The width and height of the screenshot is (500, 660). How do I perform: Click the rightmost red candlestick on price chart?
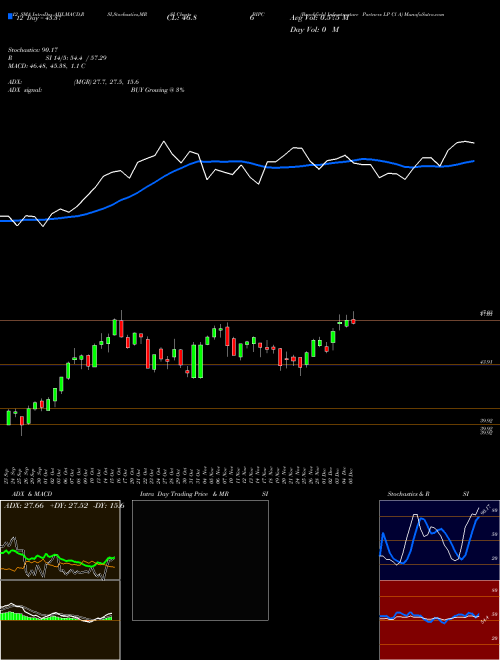[x=354, y=321]
